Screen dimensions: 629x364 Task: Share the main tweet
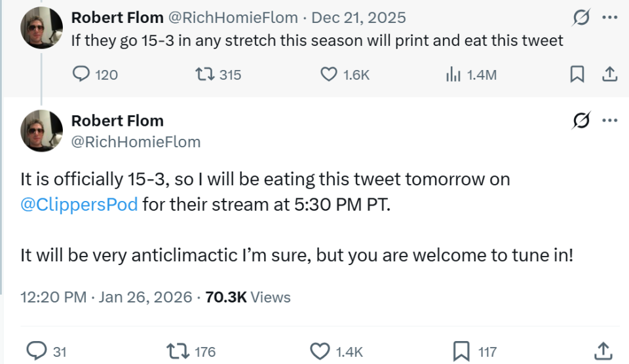point(603,352)
